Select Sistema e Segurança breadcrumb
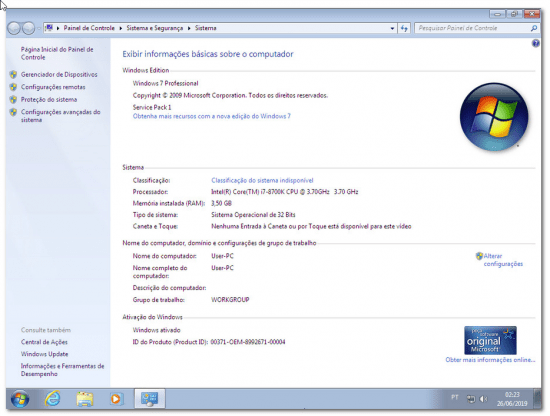 coord(155,28)
